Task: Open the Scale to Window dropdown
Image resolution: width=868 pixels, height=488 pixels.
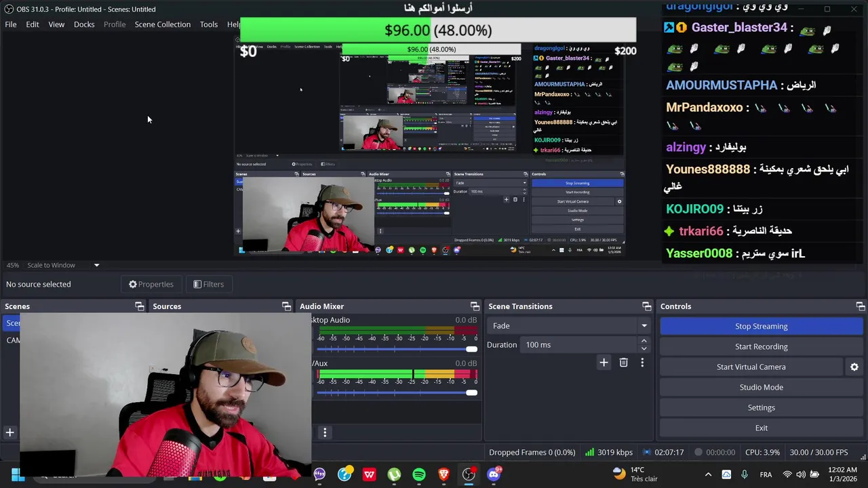Action: (x=64, y=265)
